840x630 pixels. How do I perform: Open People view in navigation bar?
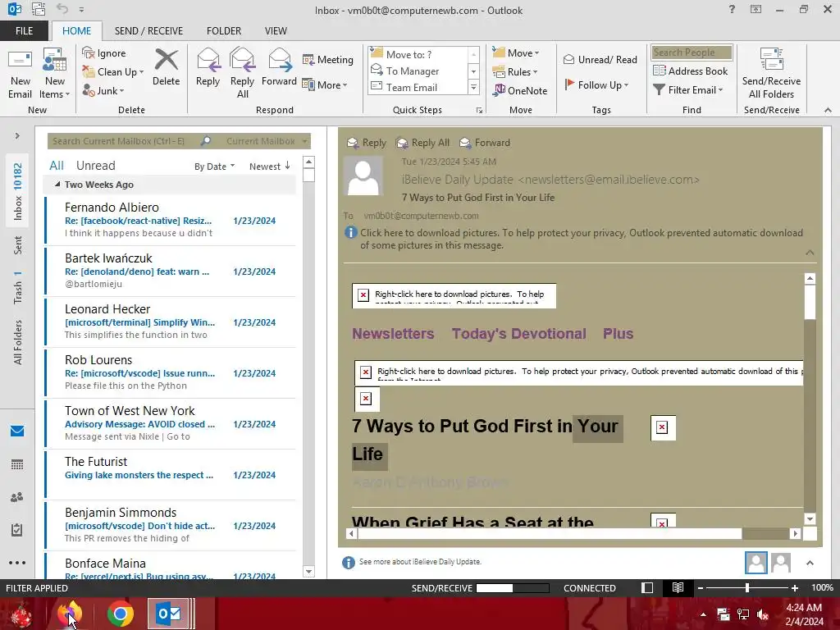coord(17,497)
